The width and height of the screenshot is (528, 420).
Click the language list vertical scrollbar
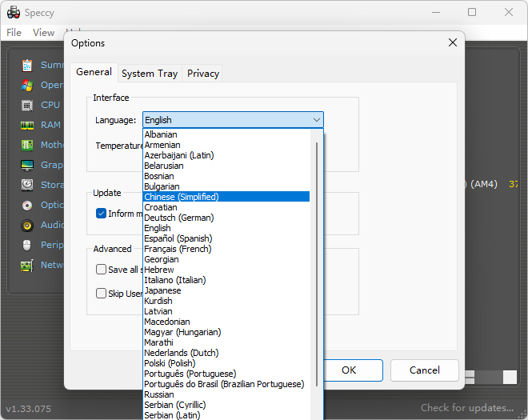[317, 264]
